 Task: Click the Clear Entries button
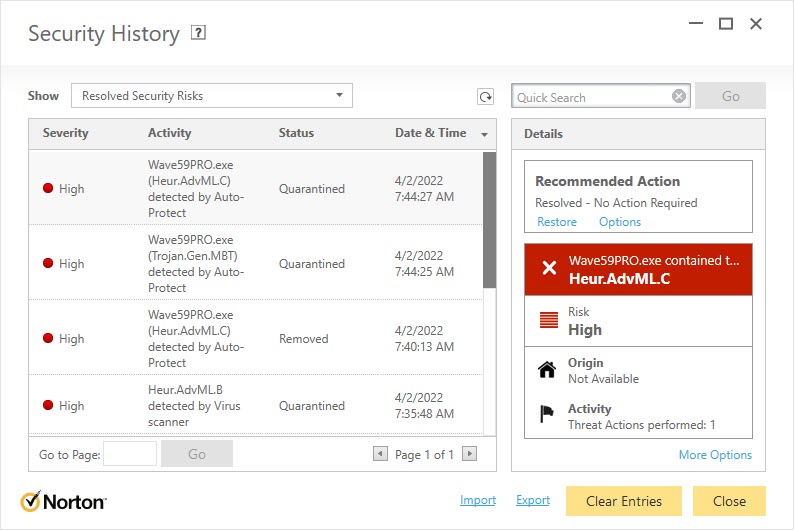tap(624, 501)
